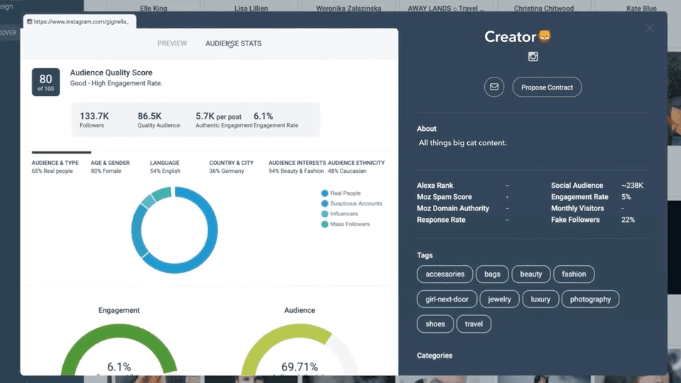Click the fox emoji beside Creator
Image resolution: width=681 pixels, height=383 pixels.
pyautogui.click(x=545, y=36)
